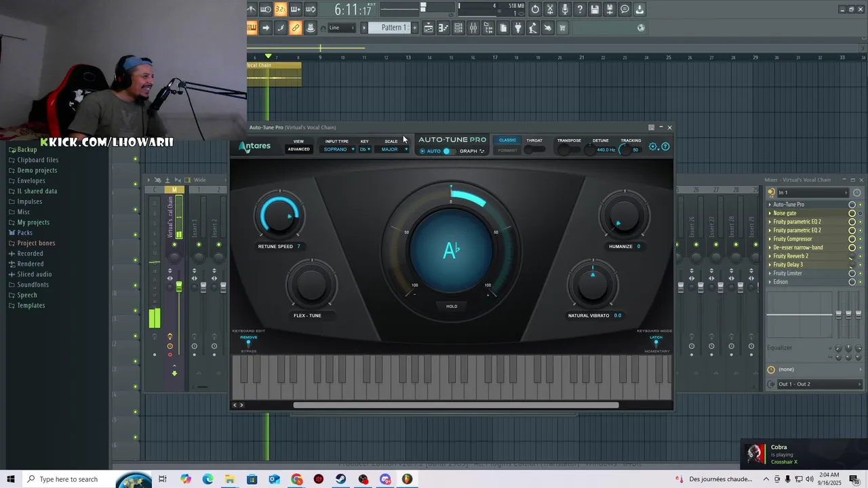
Task: Click the shopping cart icon
Action: click(x=562, y=28)
